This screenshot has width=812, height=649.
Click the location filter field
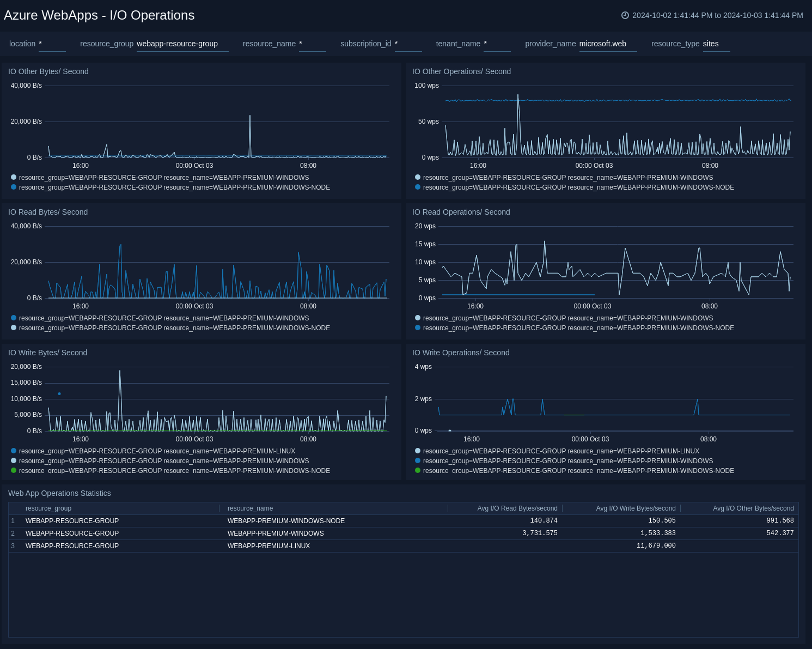point(52,44)
